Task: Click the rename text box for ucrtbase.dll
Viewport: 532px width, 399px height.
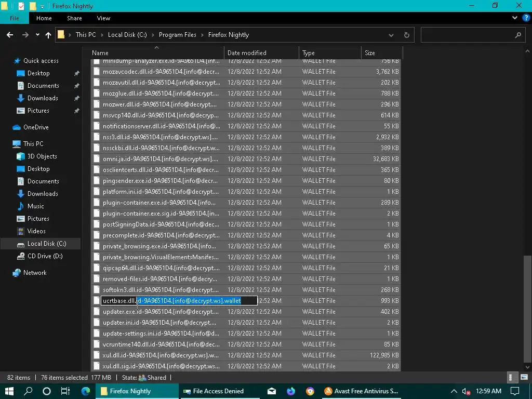Action: (x=179, y=301)
